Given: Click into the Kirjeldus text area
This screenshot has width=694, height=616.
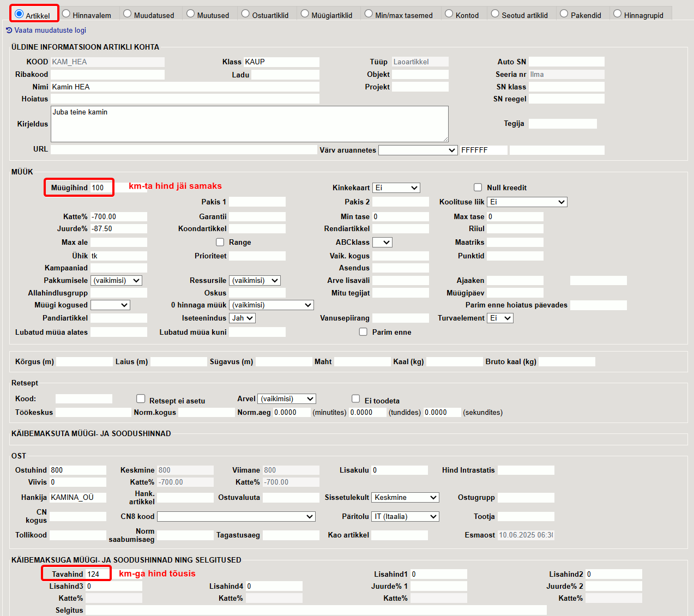Looking at the screenshot, I should coord(250,124).
